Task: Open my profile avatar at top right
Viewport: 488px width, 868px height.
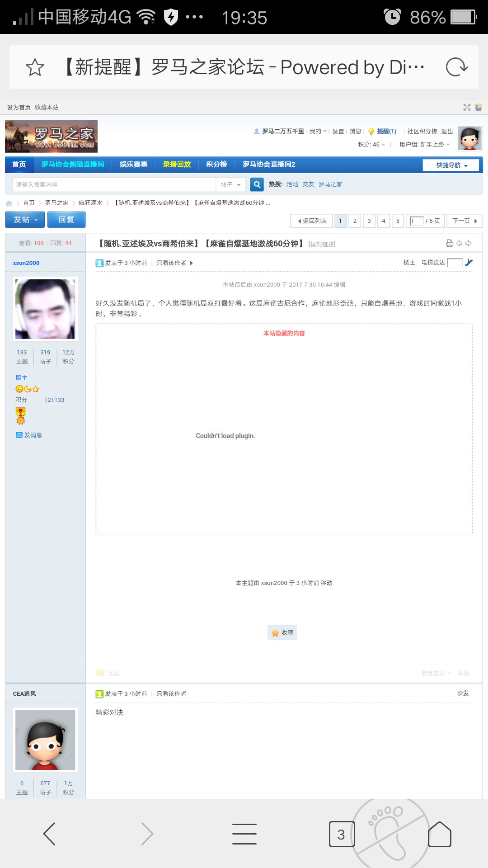Action: 470,138
